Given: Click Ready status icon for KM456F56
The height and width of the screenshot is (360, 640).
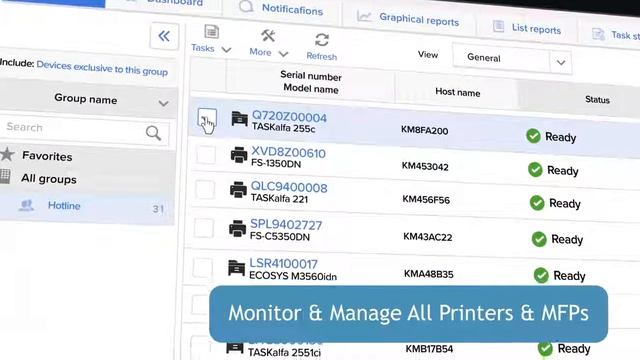Looking at the screenshot, I should [537, 203].
